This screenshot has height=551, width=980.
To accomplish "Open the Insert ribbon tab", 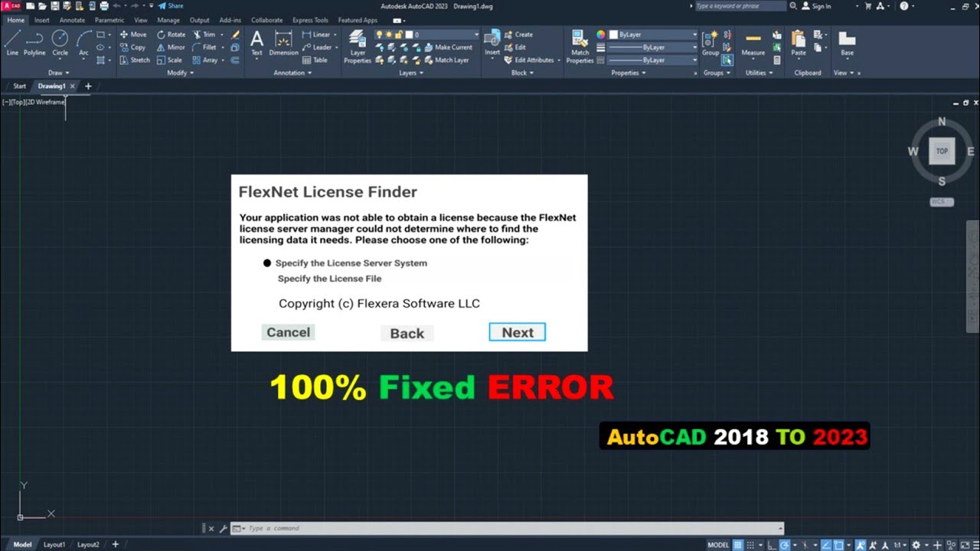I will [41, 21].
